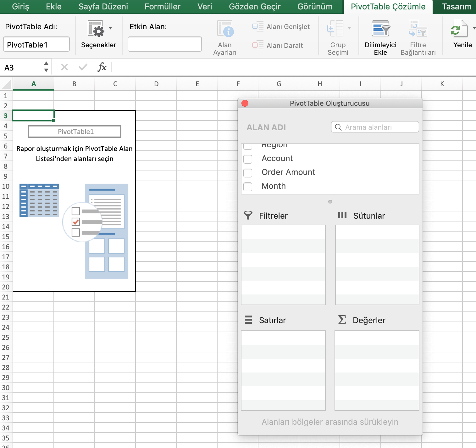Expand the Seçenekler dropdown arrow

(x=110, y=28)
